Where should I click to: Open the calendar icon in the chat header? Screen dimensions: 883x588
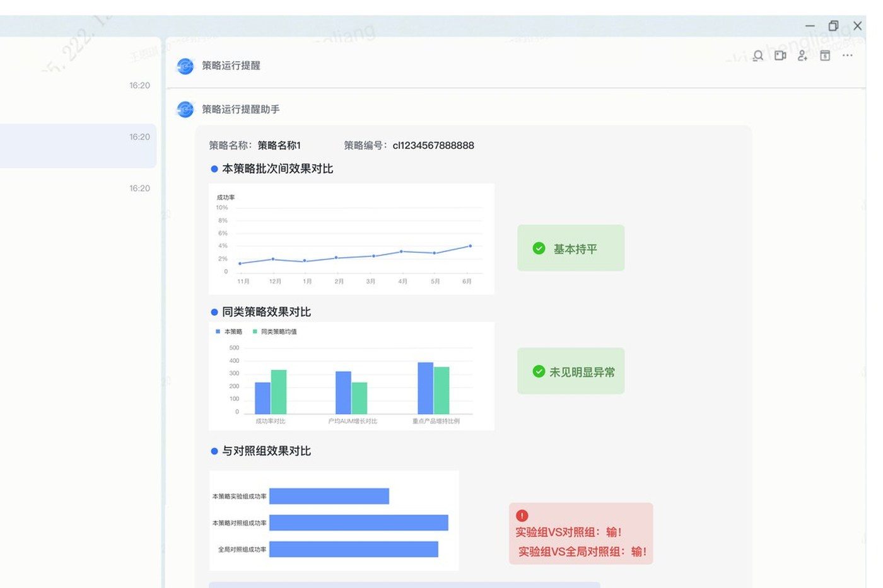825,55
